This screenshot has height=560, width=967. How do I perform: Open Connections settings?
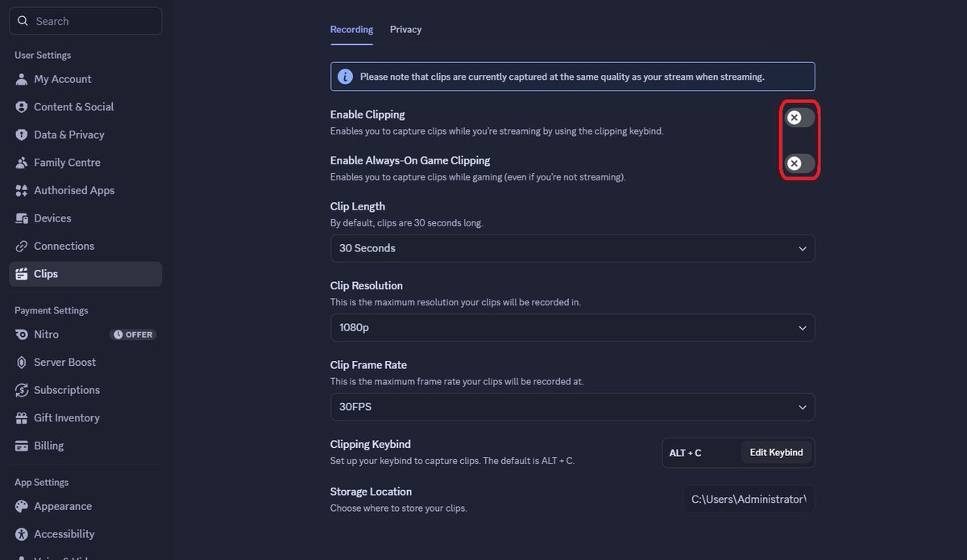(85, 247)
